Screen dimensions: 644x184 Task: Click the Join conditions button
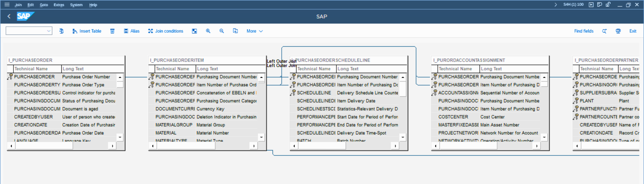[x=165, y=31]
